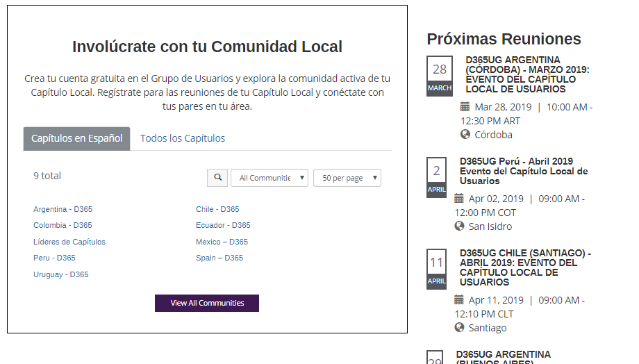The image size is (639, 364).
Task: Open D365UG Argentina (Córdoba) Marzo 2019 event
Action: [527, 74]
